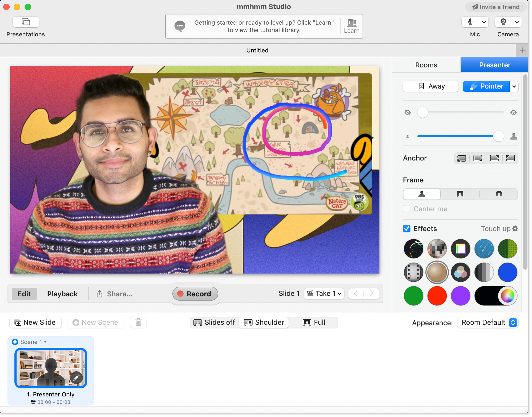Open Touch up settings gear
The height and width of the screenshot is (417, 532).
(x=515, y=228)
